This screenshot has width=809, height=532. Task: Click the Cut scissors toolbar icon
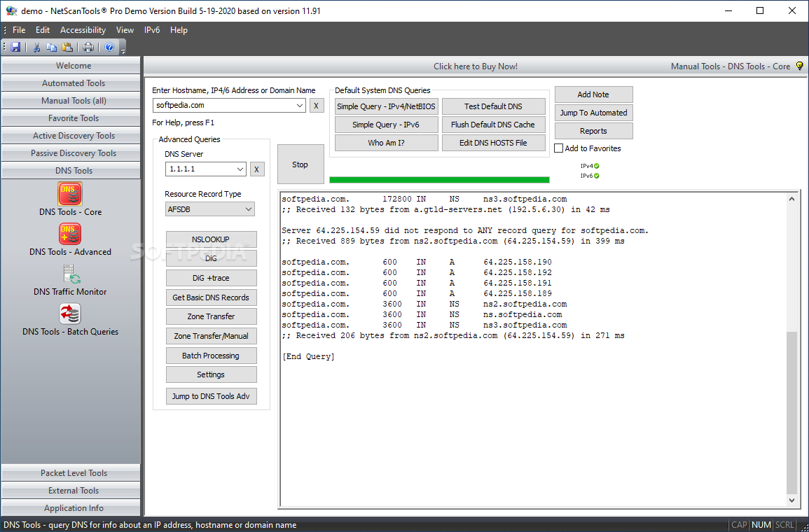pos(36,48)
